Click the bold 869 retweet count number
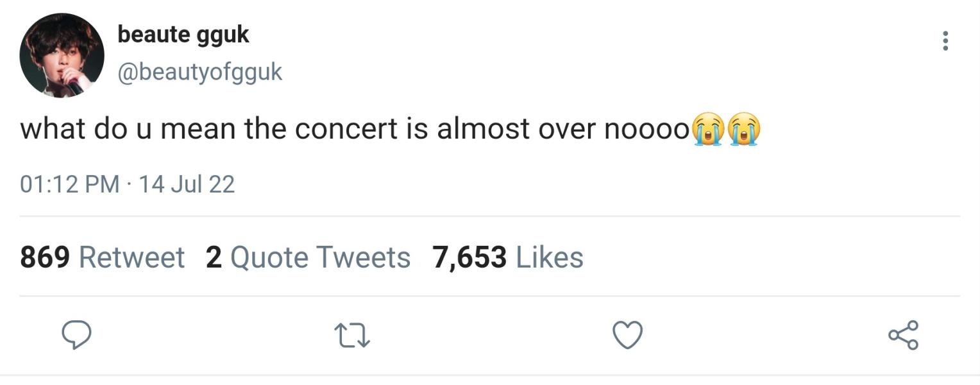 (44, 257)
